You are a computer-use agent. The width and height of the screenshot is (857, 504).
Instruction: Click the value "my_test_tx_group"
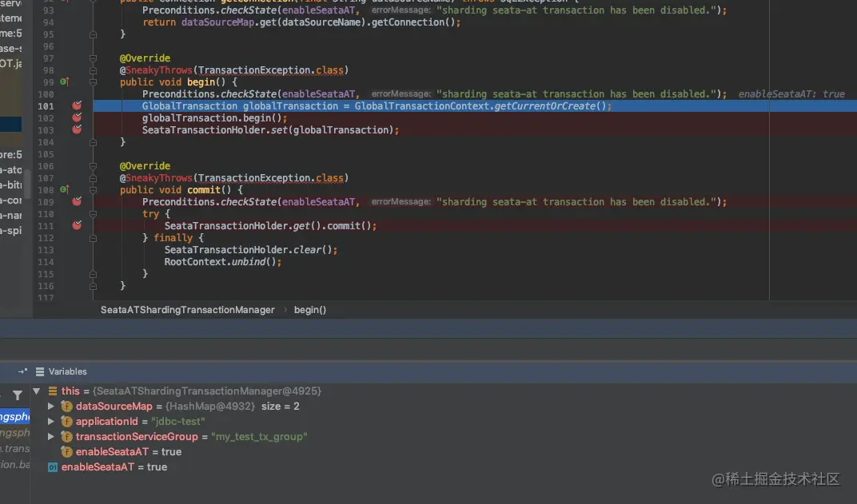[259, 437]
